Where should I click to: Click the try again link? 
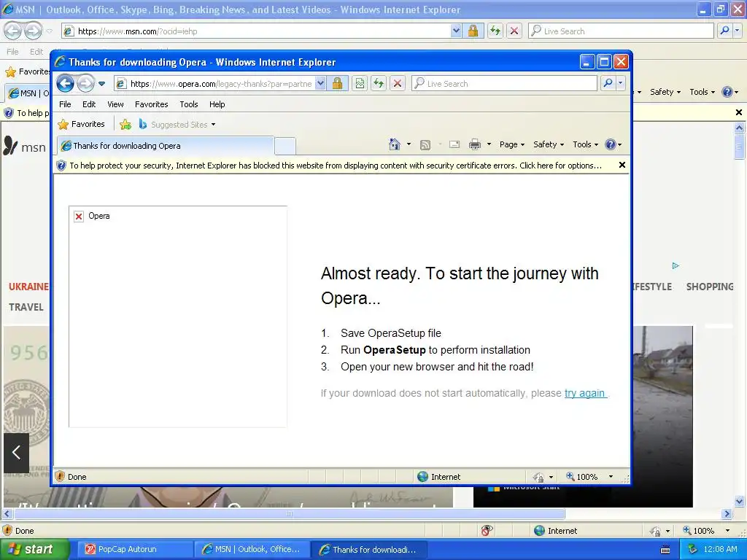click(586, 393)
